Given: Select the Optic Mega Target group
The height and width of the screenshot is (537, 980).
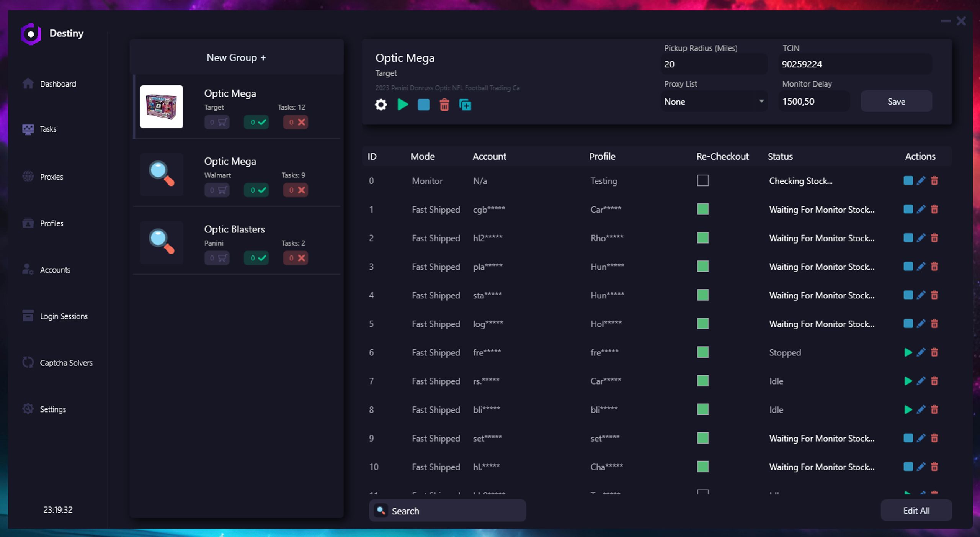Looking at the screenshot, I should (237, 107).
